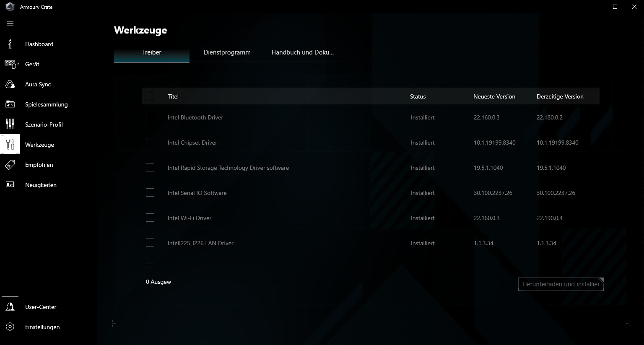Viewport: 644px width, 345px height.
Task: Click Herunterladen und installieren button
Action: click(561, 284)
